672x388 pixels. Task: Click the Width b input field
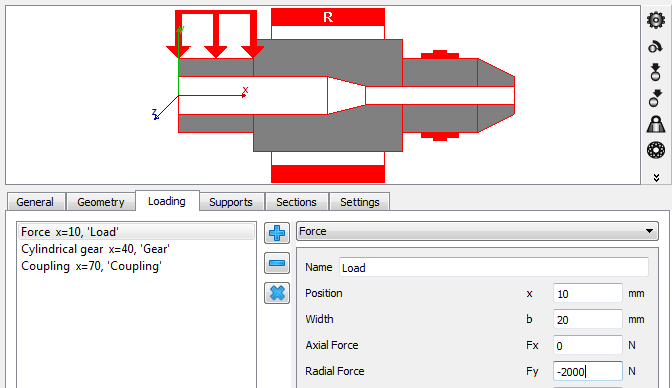(x=588, y=319)
